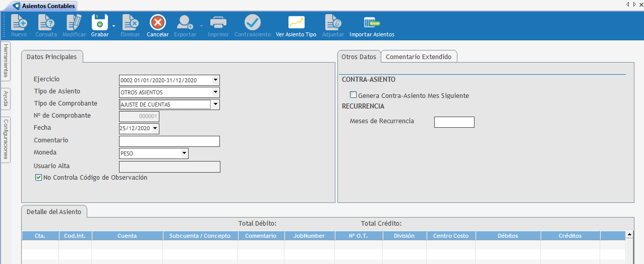The width and height of the screenshot is (644, 264).
Task: Expand the Ejercicio dropdown
Action: [x=215, y=80]
